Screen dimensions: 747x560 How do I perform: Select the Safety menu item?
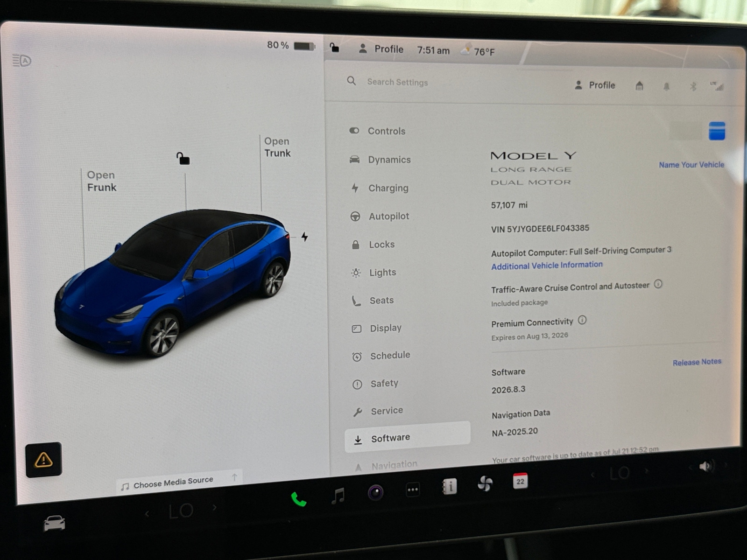coord(375,384)
